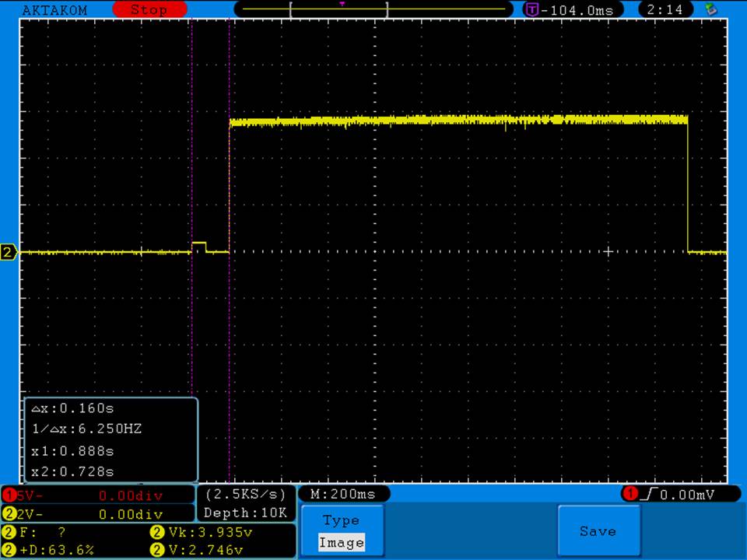Open the M:200ms timebase setting

(x=343, y=494)
